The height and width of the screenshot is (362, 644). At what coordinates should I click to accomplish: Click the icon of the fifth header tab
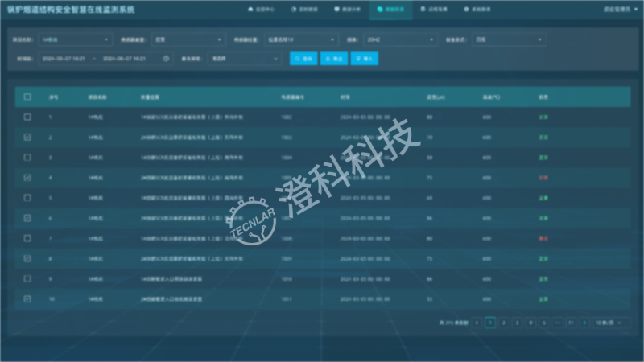[422, 10]
